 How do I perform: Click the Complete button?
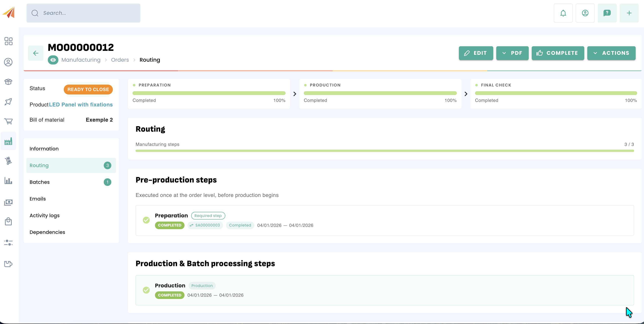pos(558,53)
